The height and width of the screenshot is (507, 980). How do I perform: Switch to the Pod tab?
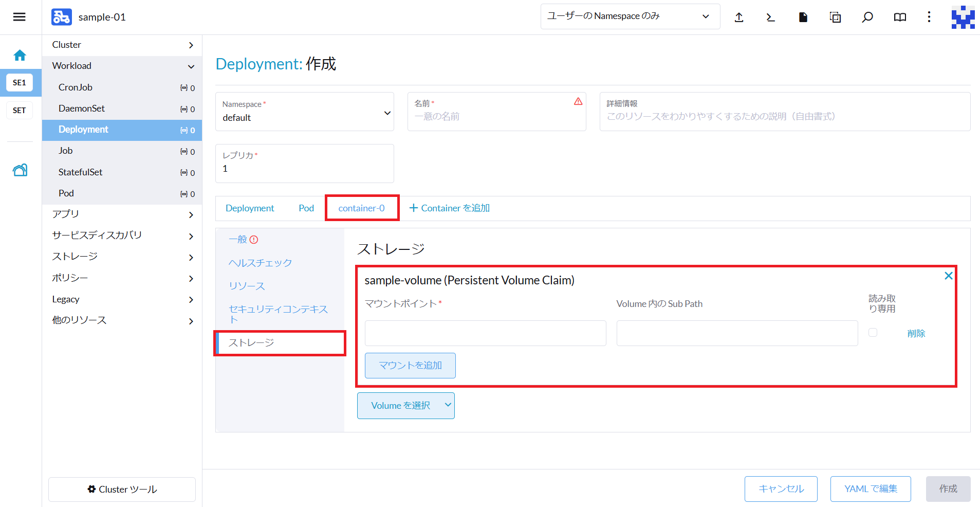(306, 208)
